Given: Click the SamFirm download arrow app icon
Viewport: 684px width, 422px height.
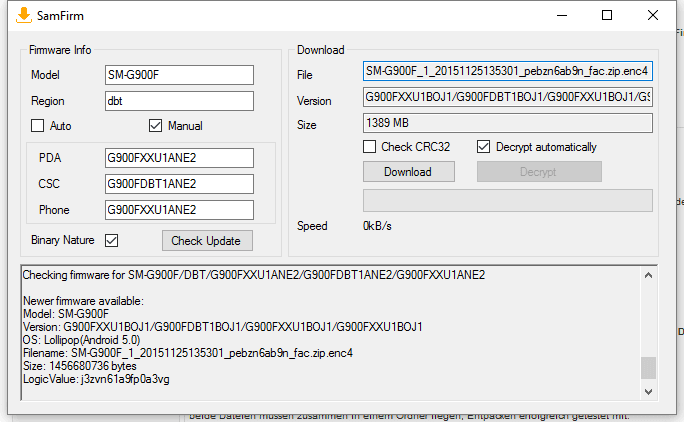Looking at the screenshot, I should point(24,15).
